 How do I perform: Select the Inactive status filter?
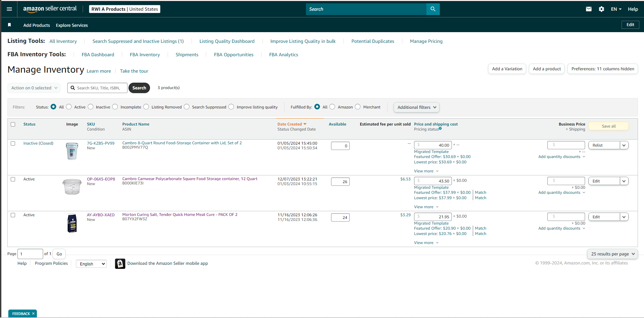[x=91, y=107]
